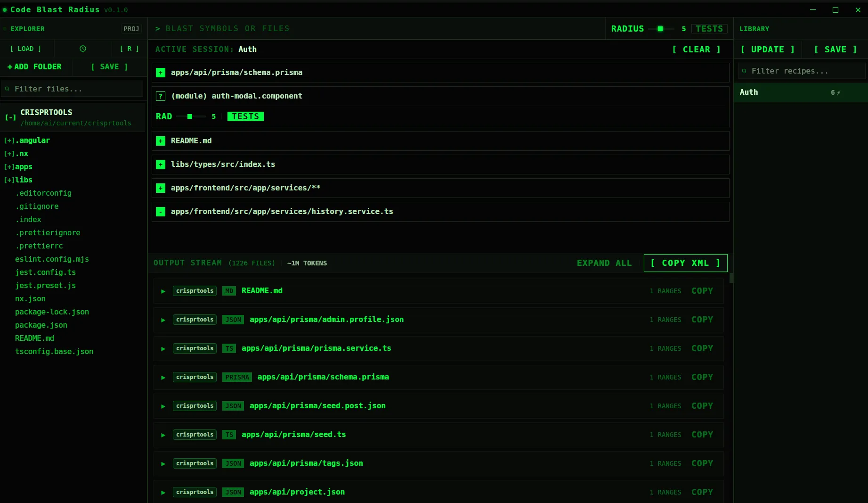Viewport: 868px width, 503px height.
Task: Click the [ R ] refresh icon
Action: [x=129, y=49]
